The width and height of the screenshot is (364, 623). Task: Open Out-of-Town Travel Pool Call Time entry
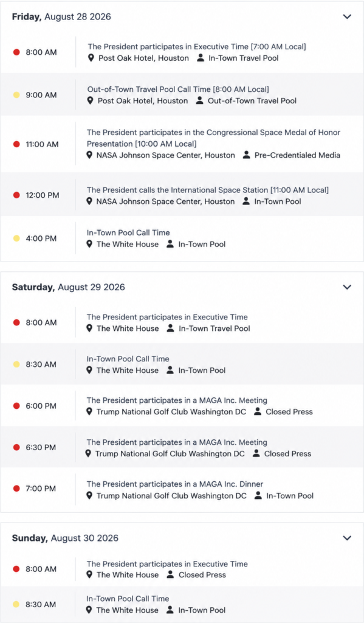178,89
